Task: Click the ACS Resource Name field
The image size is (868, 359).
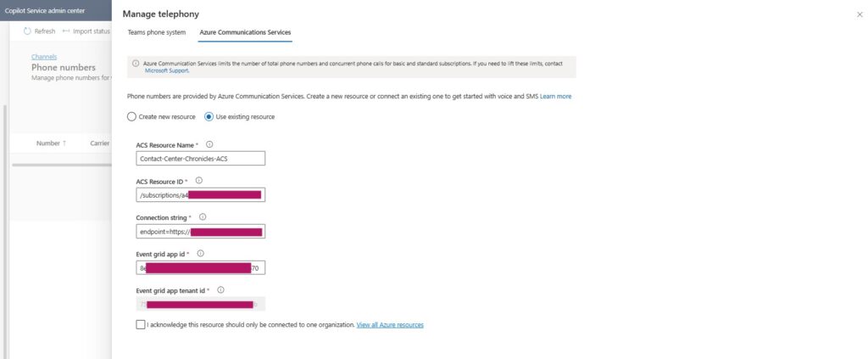Action: coord(200,158)
